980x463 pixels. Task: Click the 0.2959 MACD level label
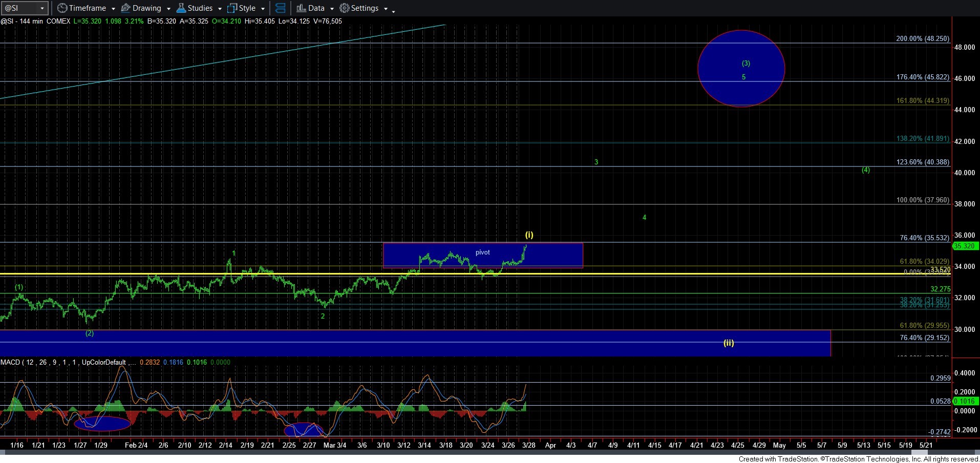click(940, 378)
